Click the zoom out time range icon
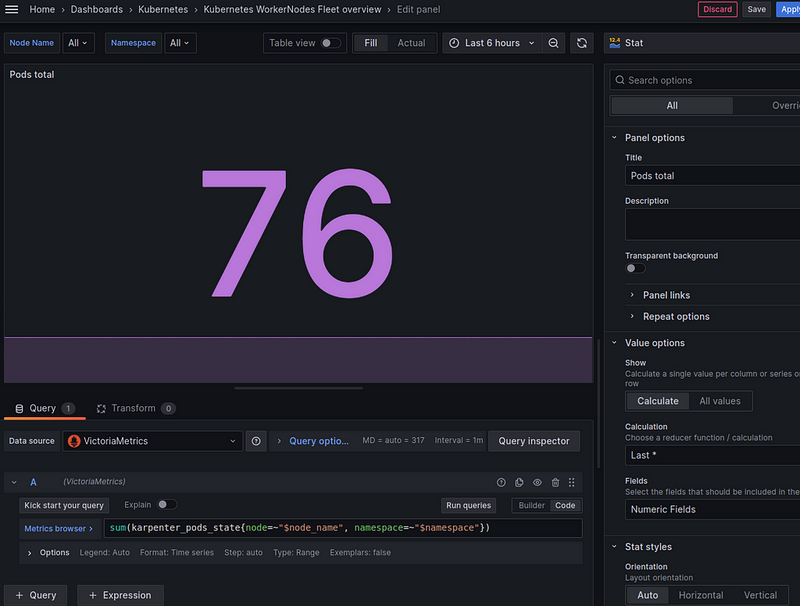The width and height of the screenshot is (800, 606). (x=554, y=43)
